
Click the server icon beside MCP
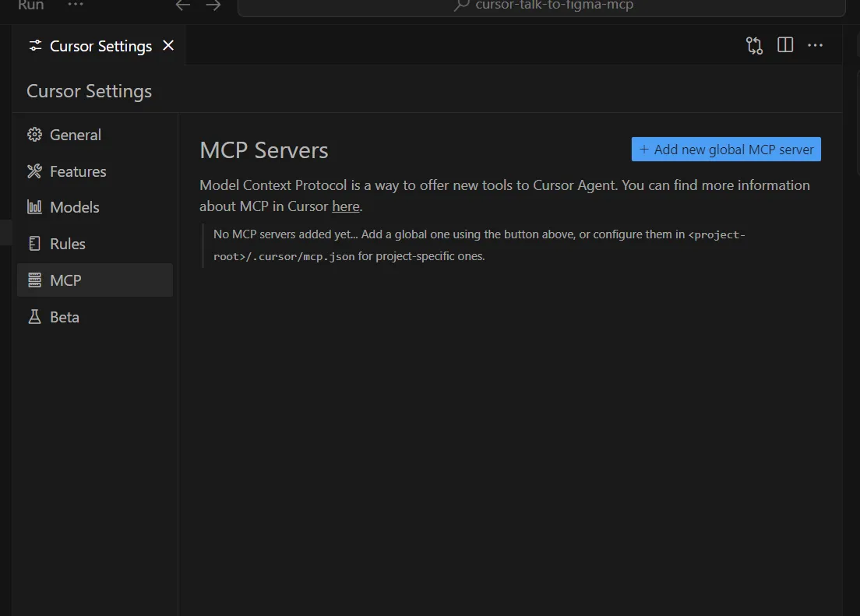(x=34, y=280)
